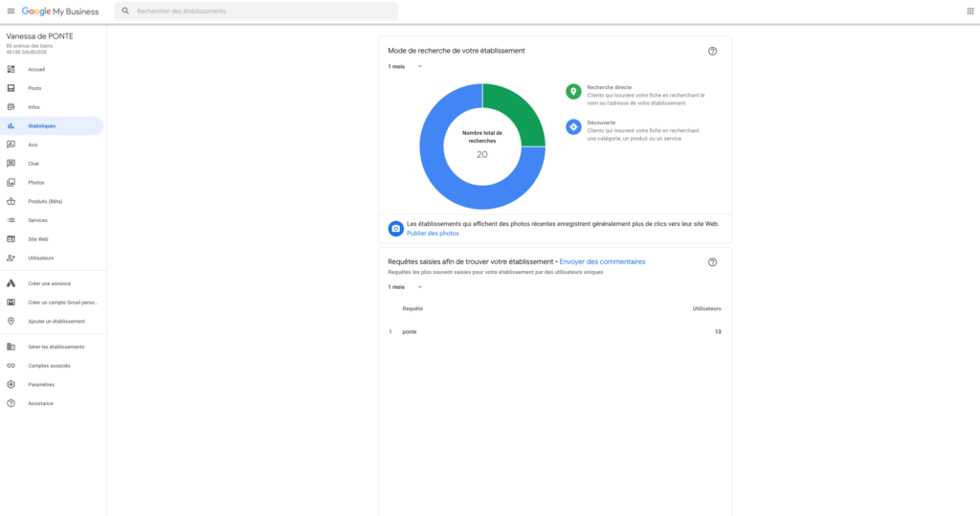This screenshot has width=980, height=516.
Task: Open the Accueil menu item
Action: (36, 69)
